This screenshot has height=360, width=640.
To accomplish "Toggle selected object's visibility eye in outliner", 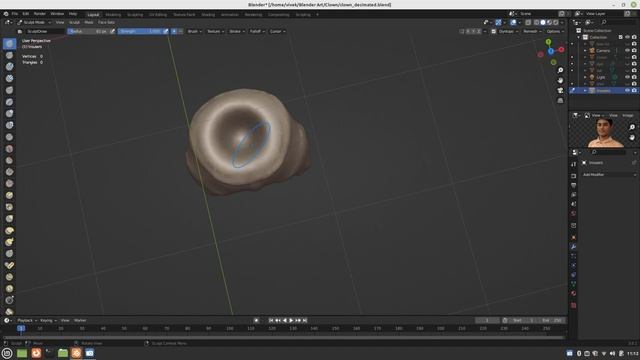I will [627, 91].
